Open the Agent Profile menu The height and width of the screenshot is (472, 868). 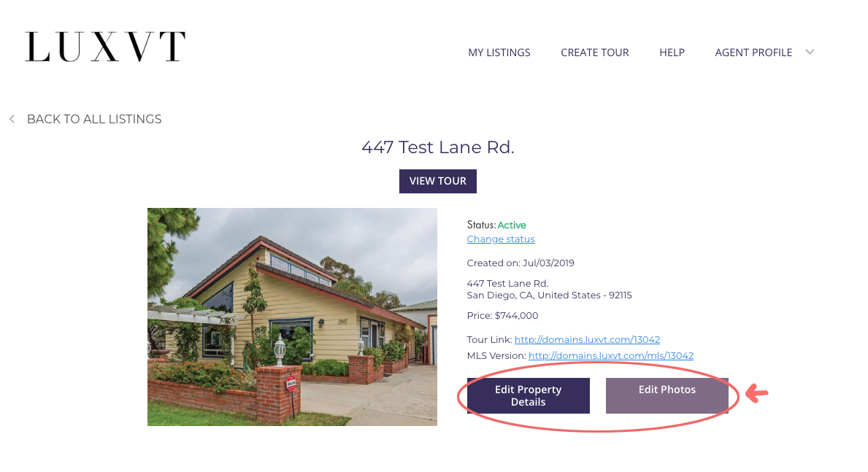(753, 53)
